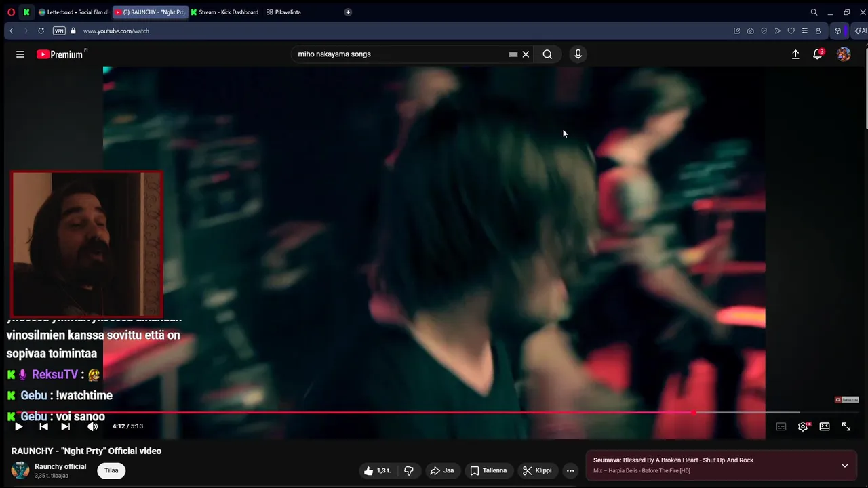868x488 pixels.
Task: Restart from the previous-track button
Action: pos(43,426)
